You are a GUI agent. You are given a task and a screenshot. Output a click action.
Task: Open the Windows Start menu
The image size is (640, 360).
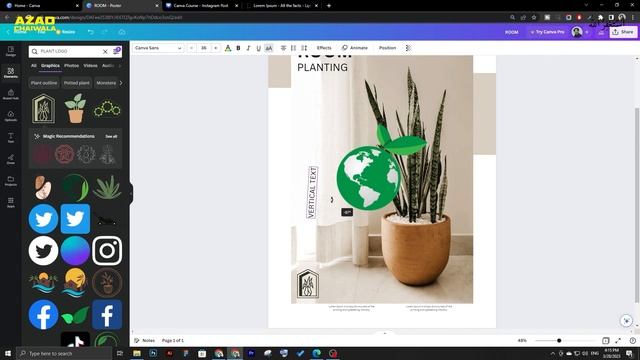pyautogui.click(x=8, y=353)
